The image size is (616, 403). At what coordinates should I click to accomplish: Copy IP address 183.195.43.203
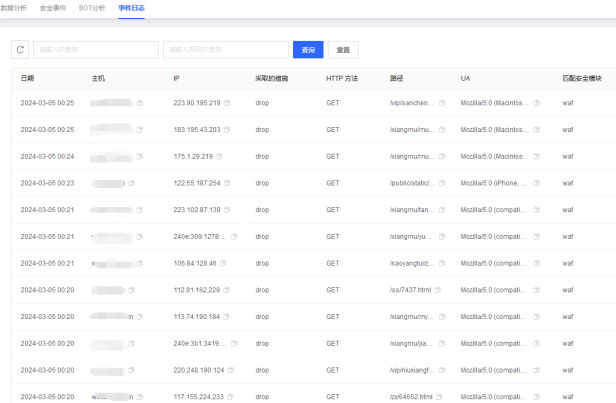point(227,130)
